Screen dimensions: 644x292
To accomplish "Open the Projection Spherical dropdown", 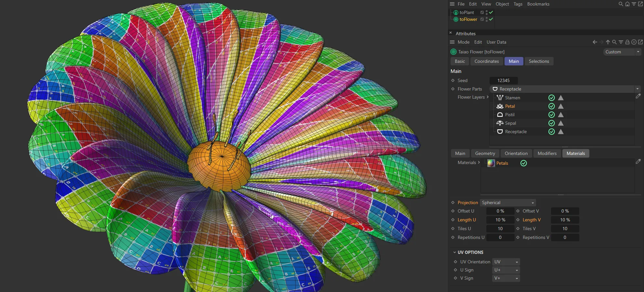I will (508, 202).
